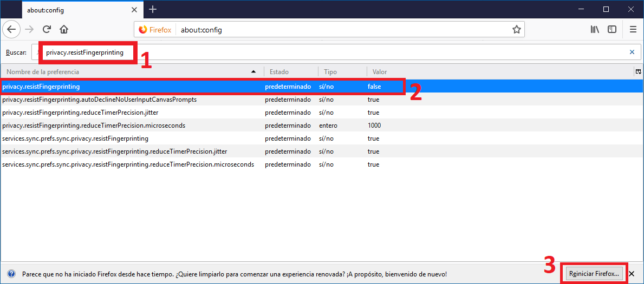The height and width of the screenshot is (284, 644).
Task: Select privacy.resistFingerprinting.reduceTimerPrecision.jitter row
Action: [322, 113]
